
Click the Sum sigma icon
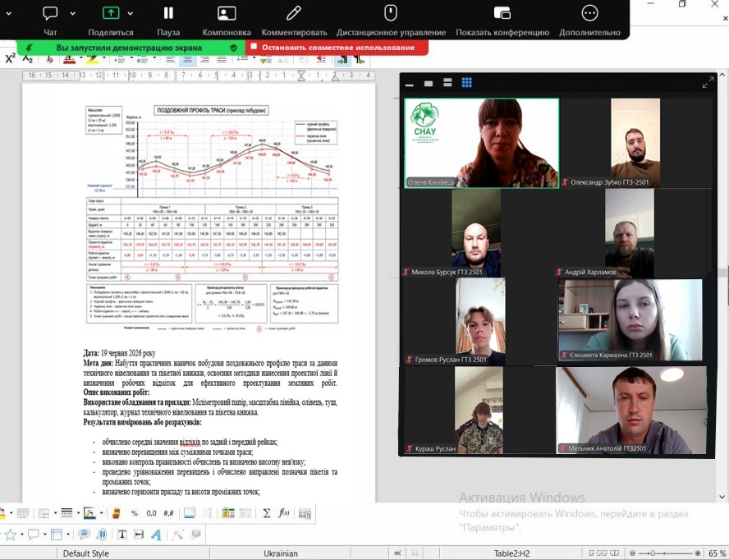[267, 513]
